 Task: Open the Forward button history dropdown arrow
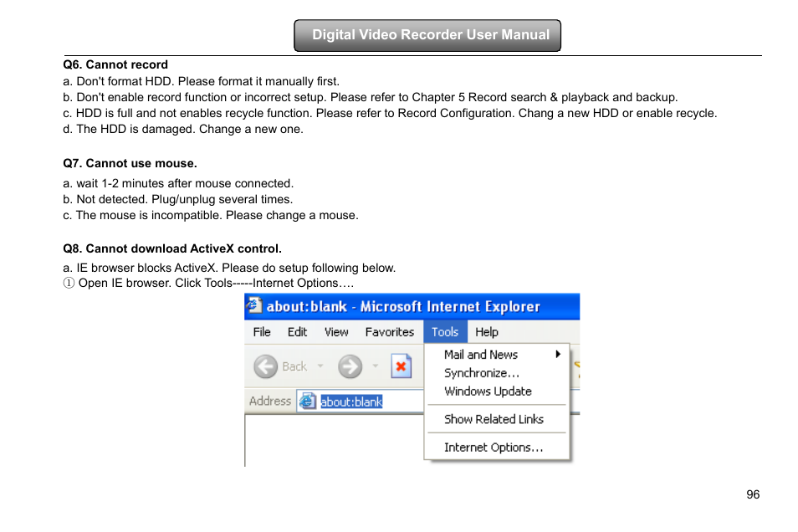tap(375, 366)
